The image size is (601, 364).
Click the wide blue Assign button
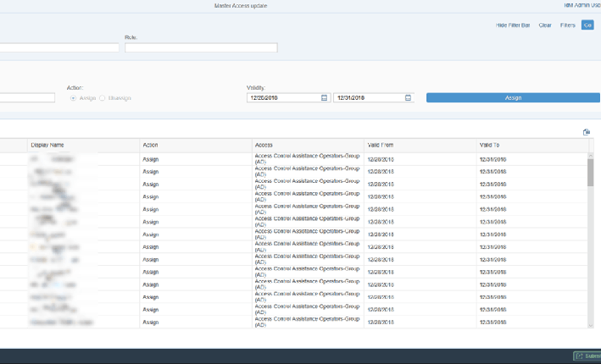[x=513, y=97]
